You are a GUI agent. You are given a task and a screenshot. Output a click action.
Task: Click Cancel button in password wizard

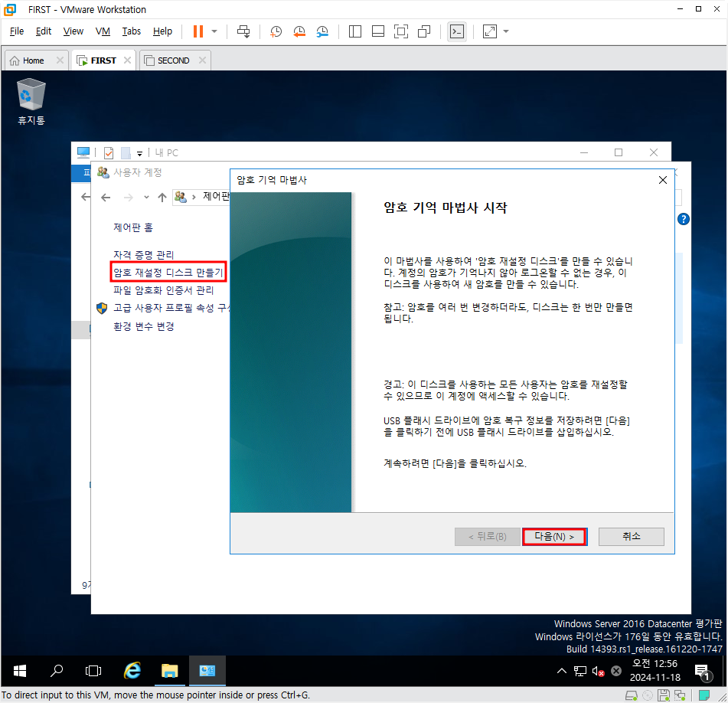pyautogui.click(x=632, y=537)
